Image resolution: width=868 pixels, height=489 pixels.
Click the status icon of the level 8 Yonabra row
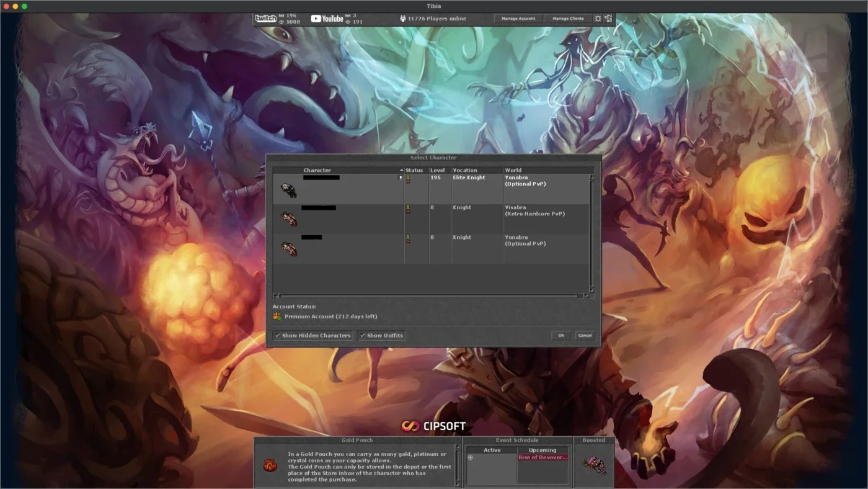click(408, 239)
